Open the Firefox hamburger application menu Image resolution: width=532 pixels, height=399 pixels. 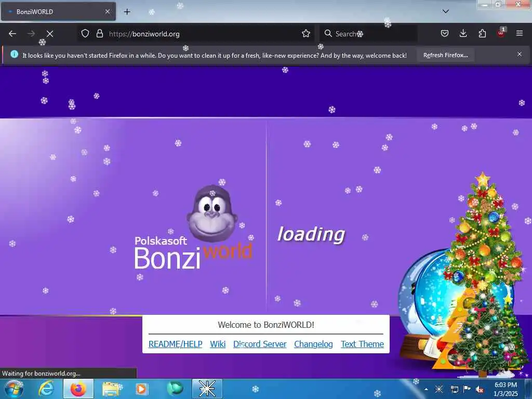click(520, 33)
